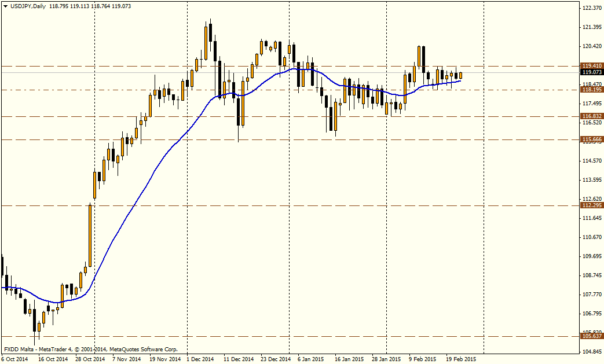The image size is (604, 364).
Task: Click the current price label 119.073
Action: (591, 72)
